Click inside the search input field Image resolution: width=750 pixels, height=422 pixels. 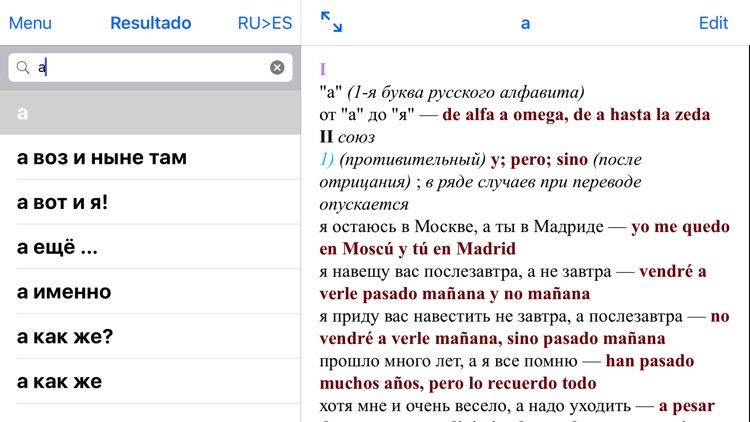pos(150,68)
